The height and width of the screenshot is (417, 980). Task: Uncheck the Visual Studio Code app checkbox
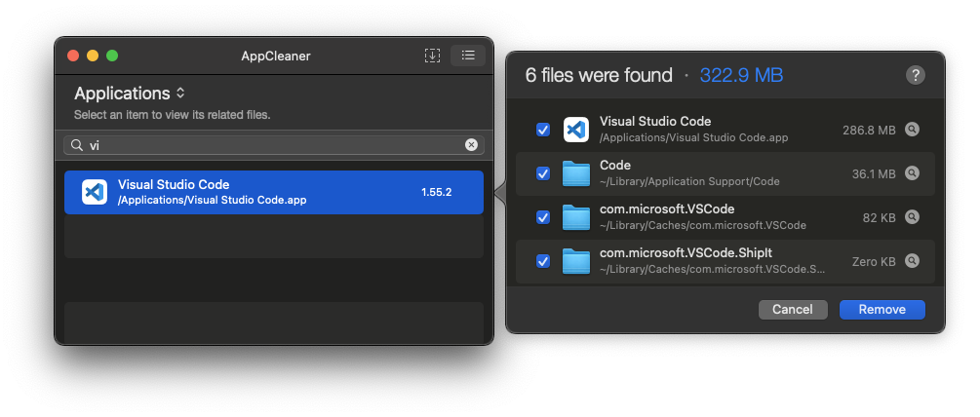(543, 130)
